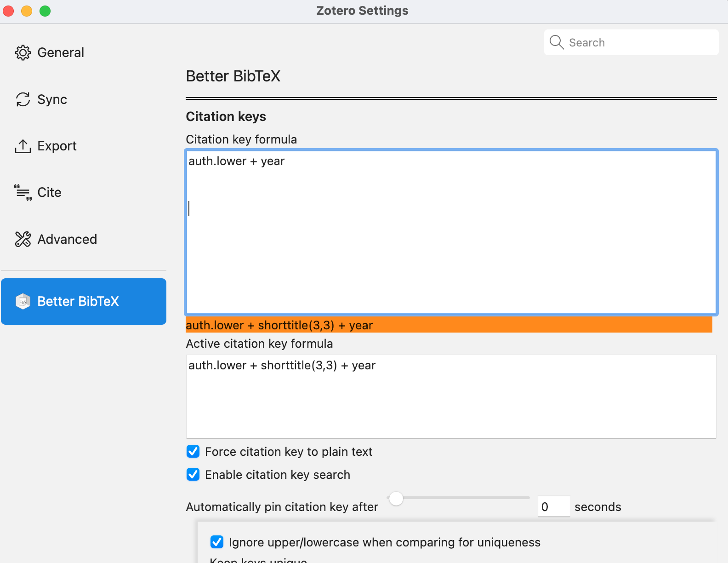This screenshot has height=563, width=728.
Task: Click the Cite quotation icon
Action: coord(23,193)
